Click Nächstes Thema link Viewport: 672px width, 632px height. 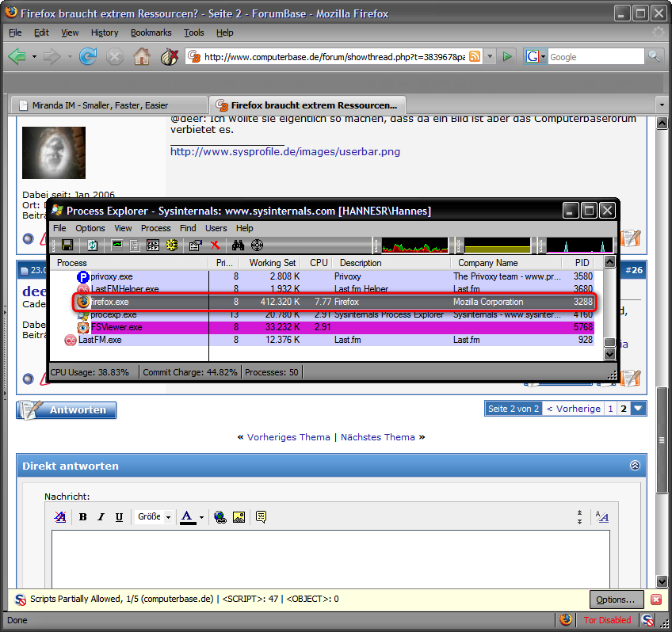377,437
